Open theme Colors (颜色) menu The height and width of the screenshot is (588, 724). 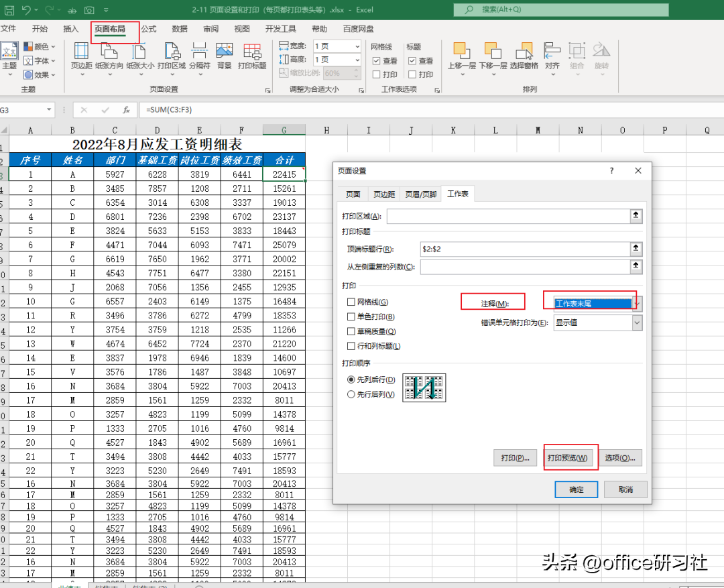(40, 47)
